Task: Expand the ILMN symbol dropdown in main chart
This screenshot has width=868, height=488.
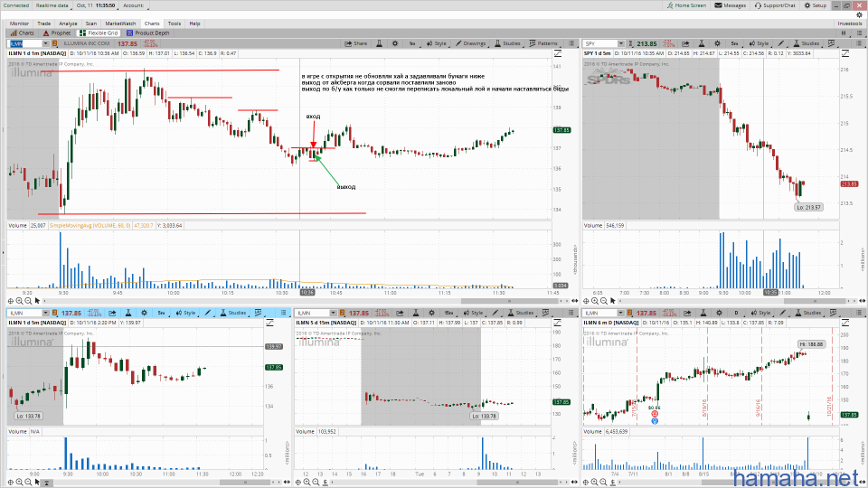Action: (45, 43)
